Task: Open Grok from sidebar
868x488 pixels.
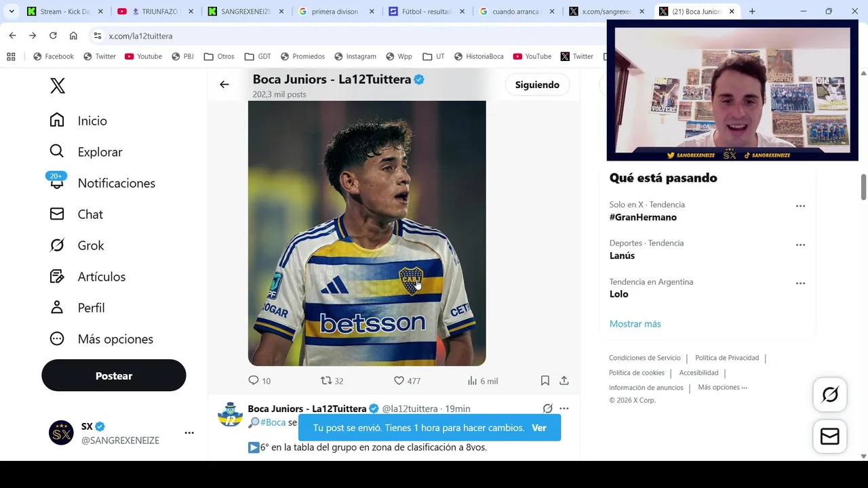Action: [77, 245]
